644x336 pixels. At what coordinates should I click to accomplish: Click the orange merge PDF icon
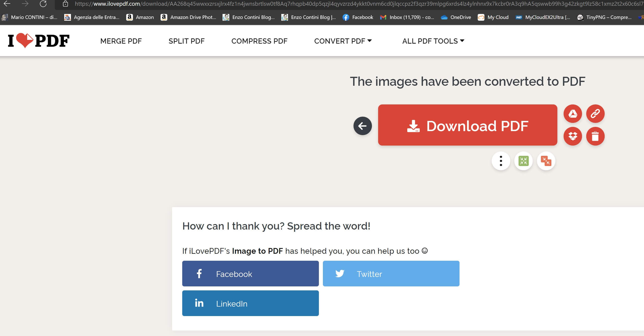[546, 161]
